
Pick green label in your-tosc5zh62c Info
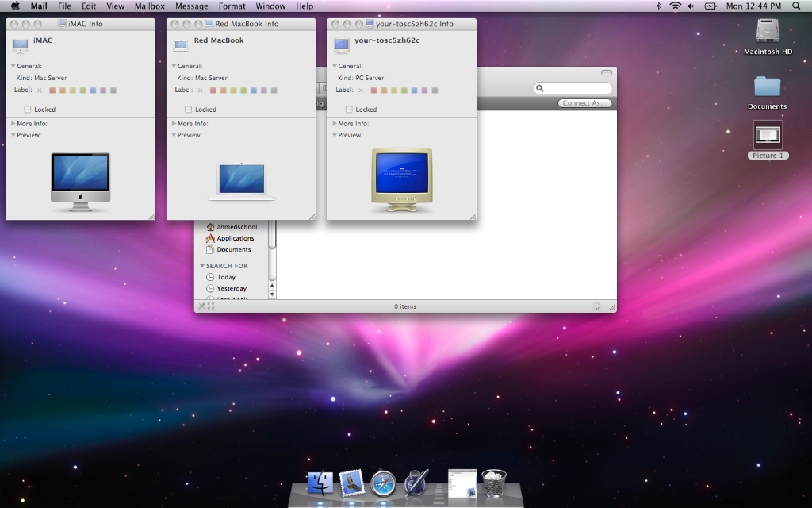[x=404, y=90]
